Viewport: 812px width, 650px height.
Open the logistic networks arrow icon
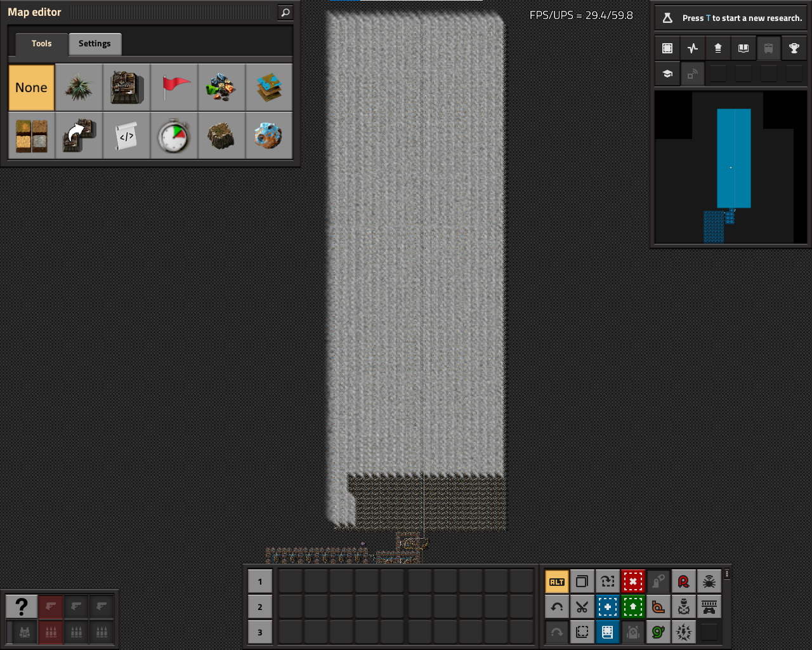[x=718, y=48]
